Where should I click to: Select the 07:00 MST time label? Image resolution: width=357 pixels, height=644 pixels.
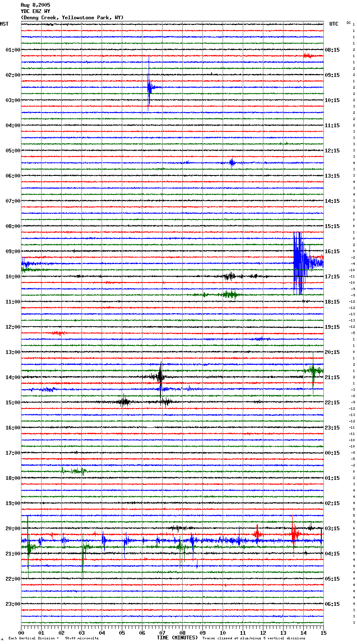tap(13, 201)
